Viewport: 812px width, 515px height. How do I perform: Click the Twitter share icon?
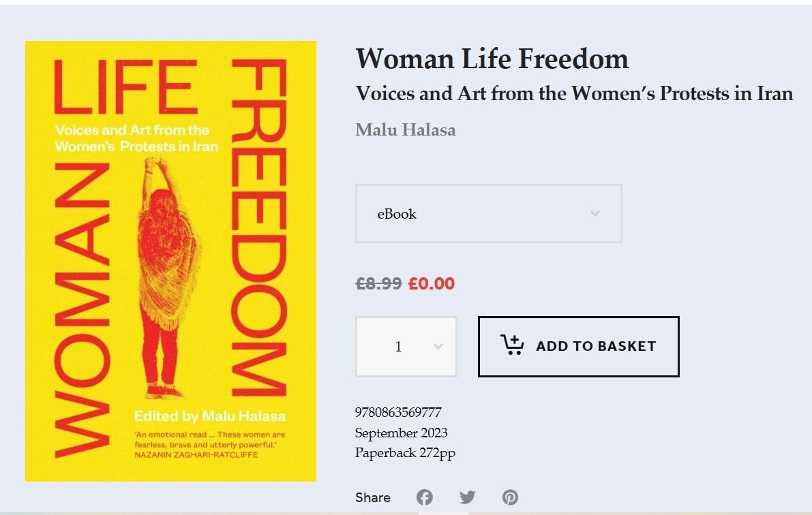[x=467, y=497]
